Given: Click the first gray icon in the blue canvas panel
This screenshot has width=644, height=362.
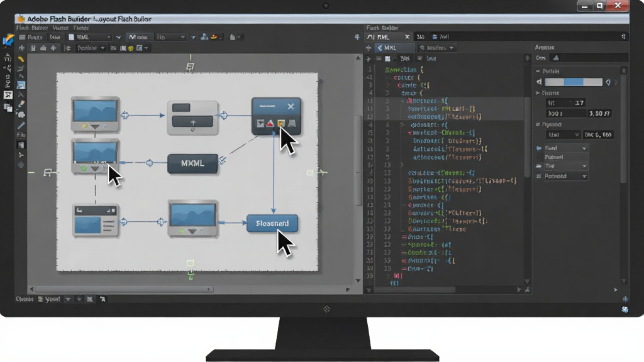Looking at the screenshot, I should click(x=260, y=123).
